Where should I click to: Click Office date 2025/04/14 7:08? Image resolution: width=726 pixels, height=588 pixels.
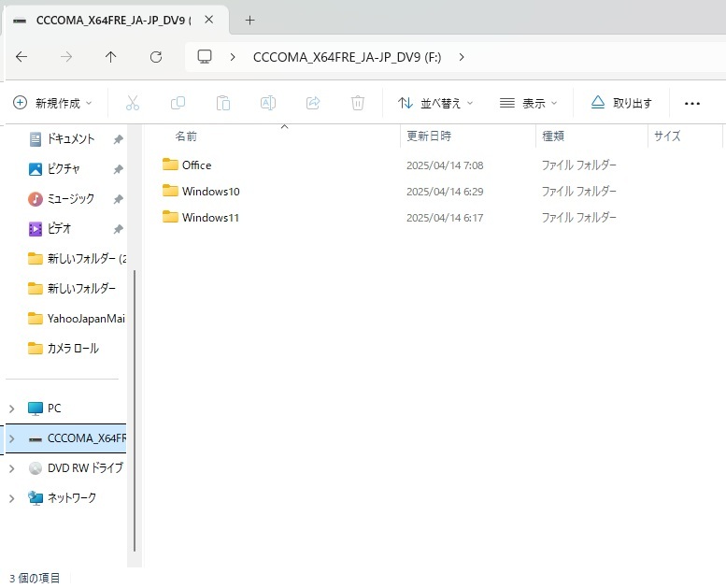point(445,165)
